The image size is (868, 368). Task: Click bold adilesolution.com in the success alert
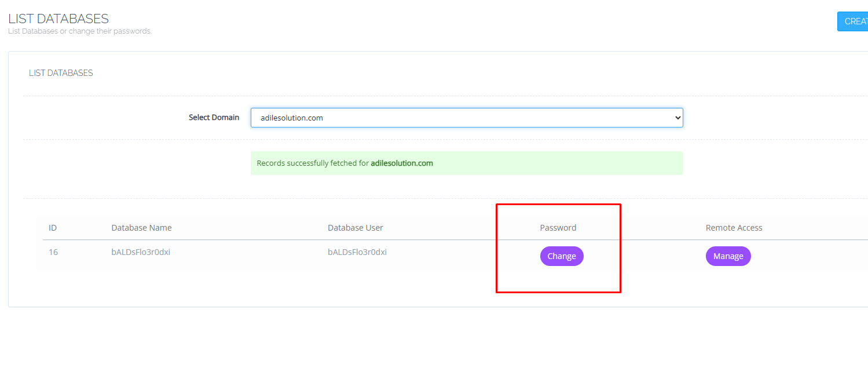click(x=402, y=163)
